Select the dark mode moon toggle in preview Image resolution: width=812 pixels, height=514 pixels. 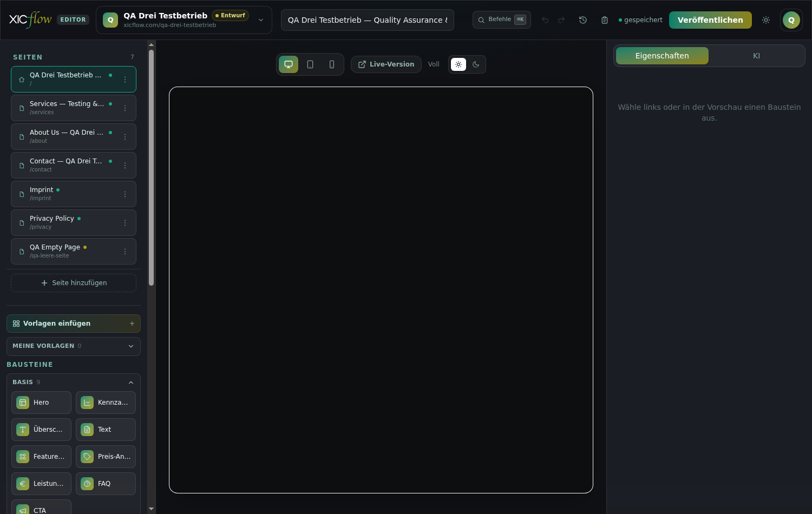[476, 64]
